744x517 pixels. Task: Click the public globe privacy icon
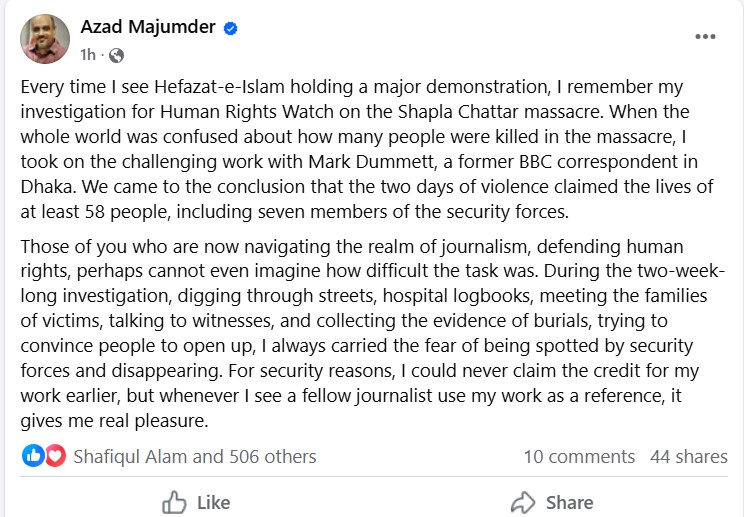tap(116, 55)
